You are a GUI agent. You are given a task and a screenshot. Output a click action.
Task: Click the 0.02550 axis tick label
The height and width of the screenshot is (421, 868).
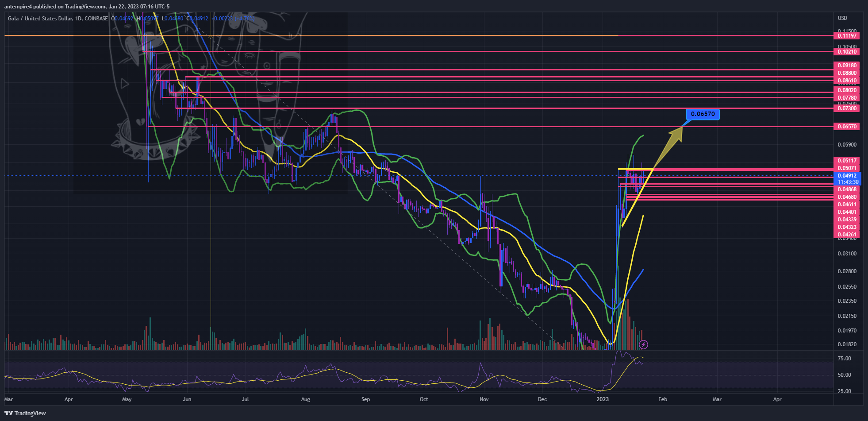(847, 287)
